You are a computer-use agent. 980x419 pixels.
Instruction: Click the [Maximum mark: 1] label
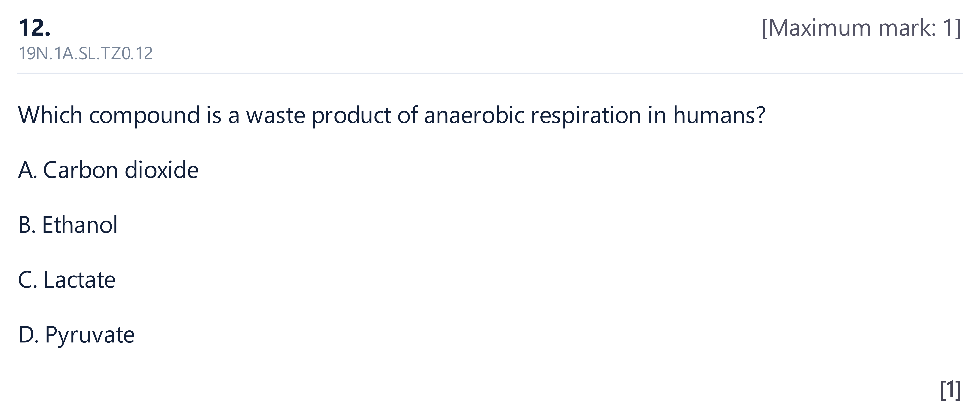(861, 28)
